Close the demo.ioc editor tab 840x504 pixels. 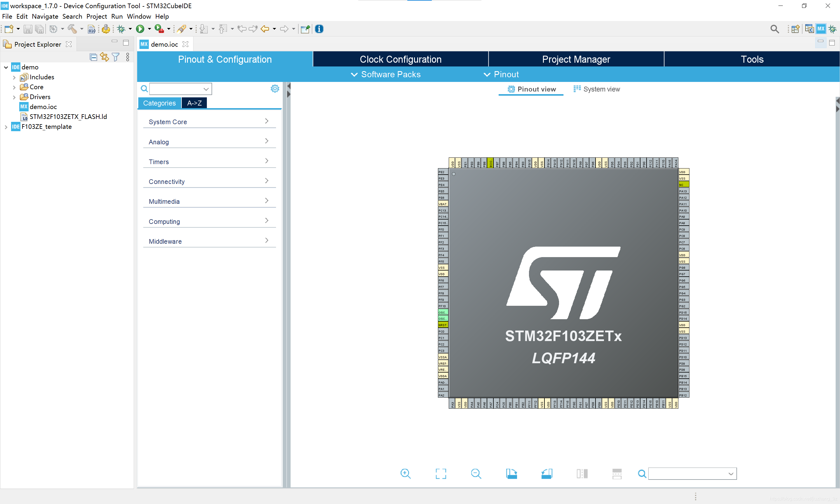coord(185,44)
